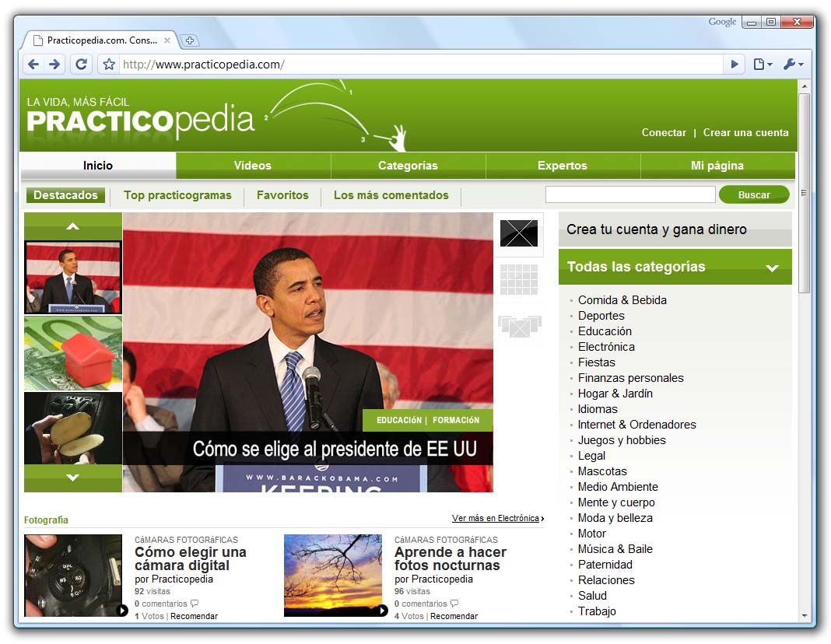The height and width of the screenshot is (644, 831).
Task: Switch to the Expertos tab
Action: [563, 166]
